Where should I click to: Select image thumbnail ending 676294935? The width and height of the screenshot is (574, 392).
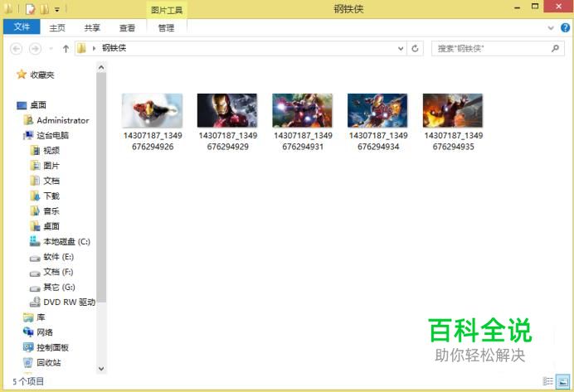pos(453,110)
